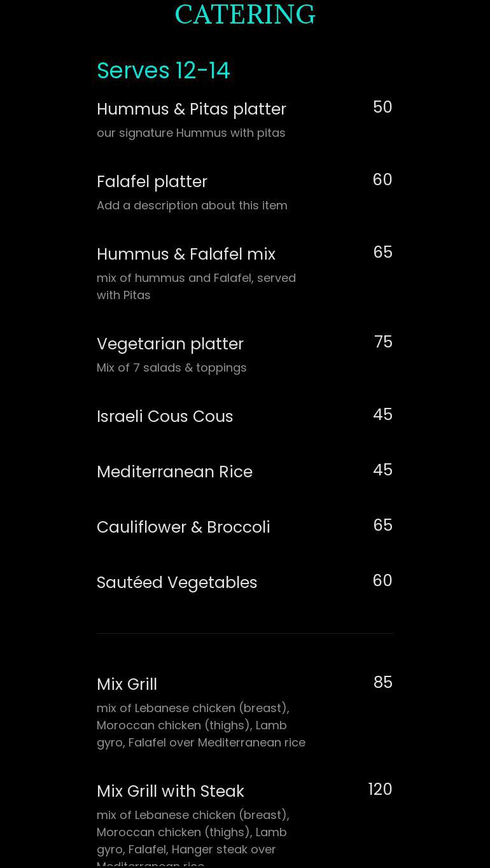Select the Mediterranean Rice item
This screenshot has height=868, width=490.
pyautogui.click(x=174, y=472)
